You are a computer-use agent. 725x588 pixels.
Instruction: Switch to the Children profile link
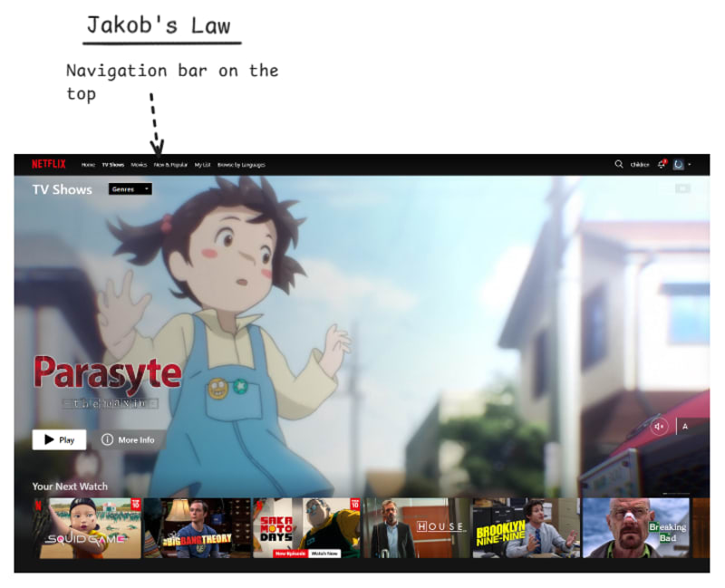pyautogui.click(x=640, y=165)
